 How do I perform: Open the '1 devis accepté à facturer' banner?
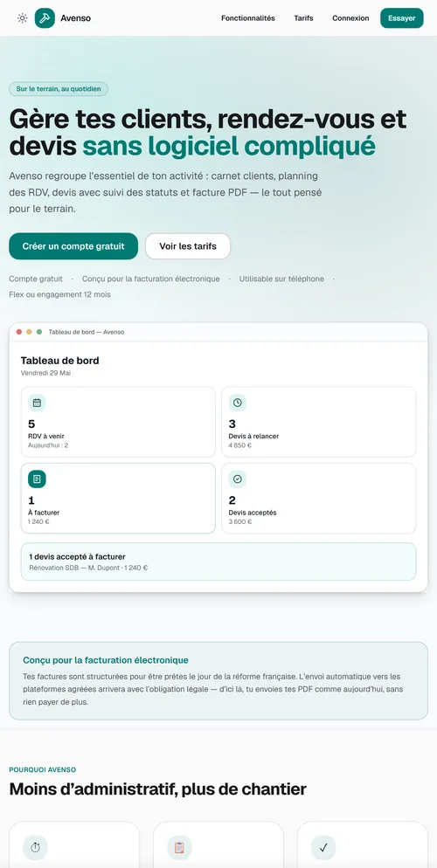point(218,561)
